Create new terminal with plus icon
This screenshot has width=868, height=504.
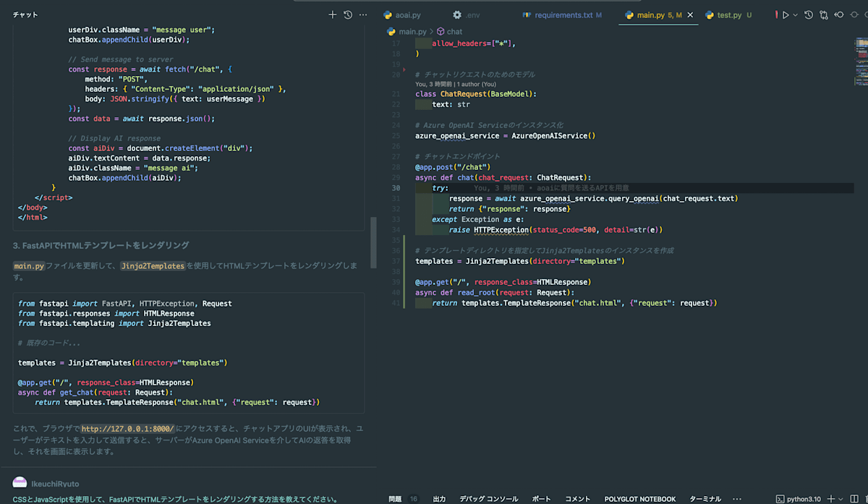(x=830, y=499)
